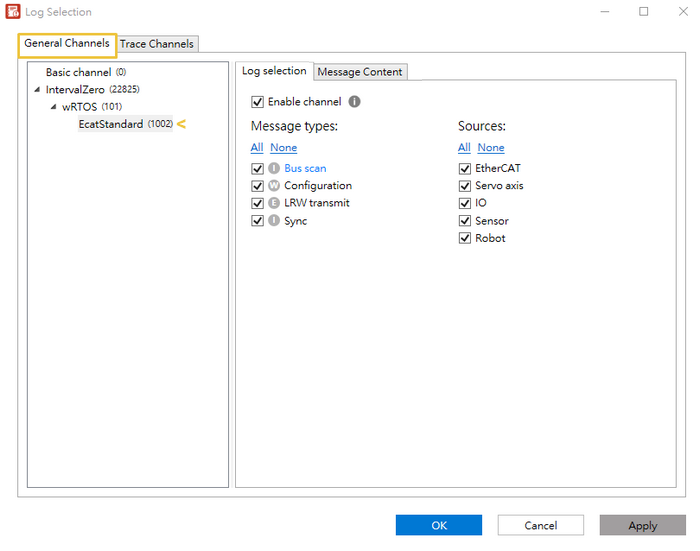Click the yellow arrow marker beside EcatStandard
This screenshot has height=551, width=700.
click(x=182, y=124)
